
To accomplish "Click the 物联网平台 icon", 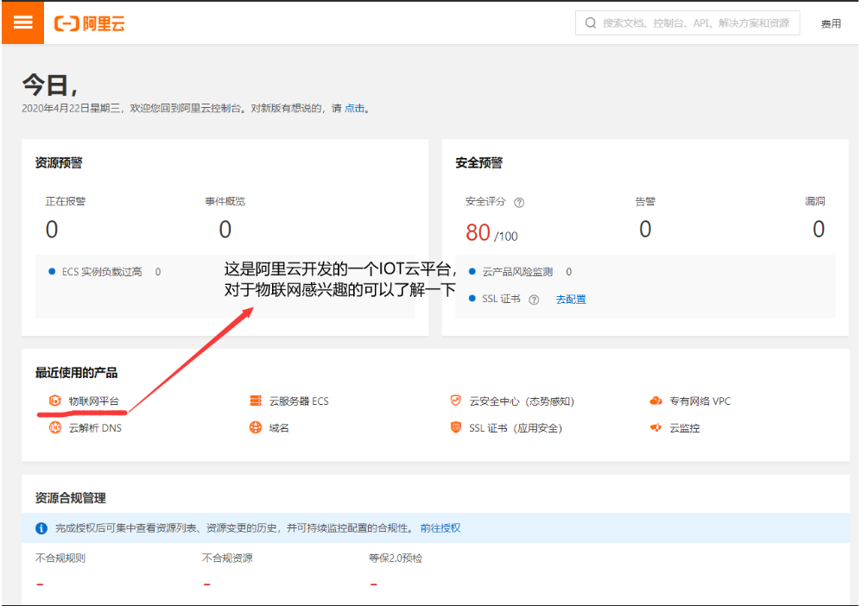I will (x=54, y=401).
